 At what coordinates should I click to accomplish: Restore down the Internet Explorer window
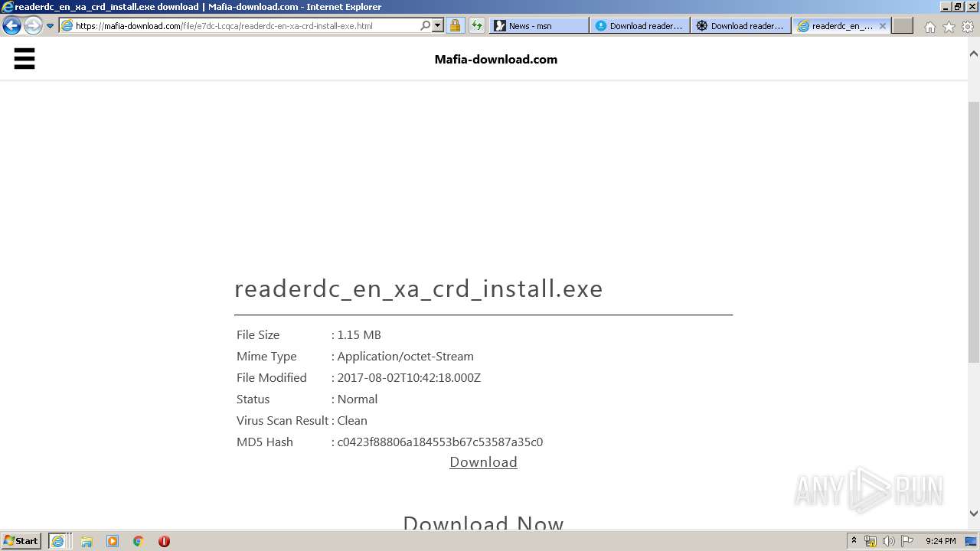(958, 6)
